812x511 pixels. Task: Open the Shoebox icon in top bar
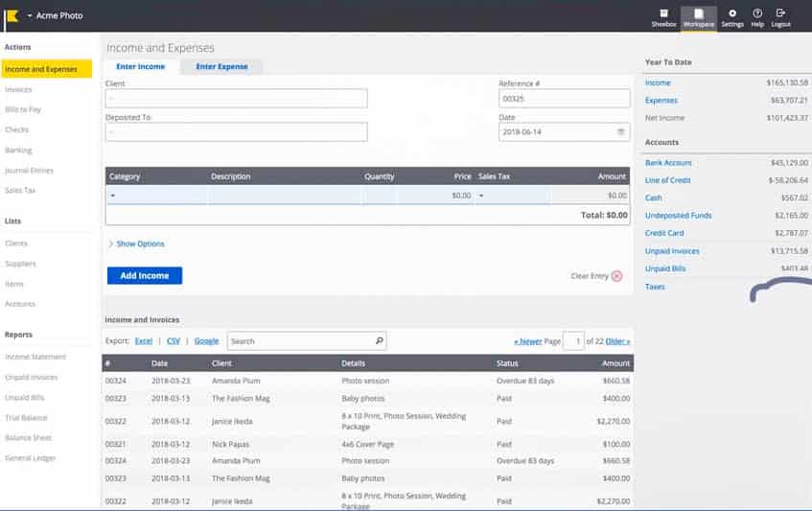pos(663,13)
